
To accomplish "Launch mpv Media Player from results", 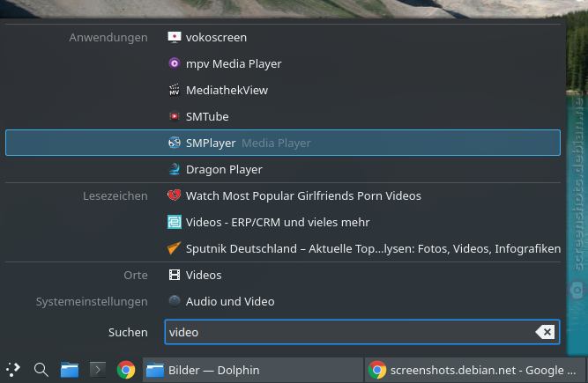I will click(x=283, y=63).
